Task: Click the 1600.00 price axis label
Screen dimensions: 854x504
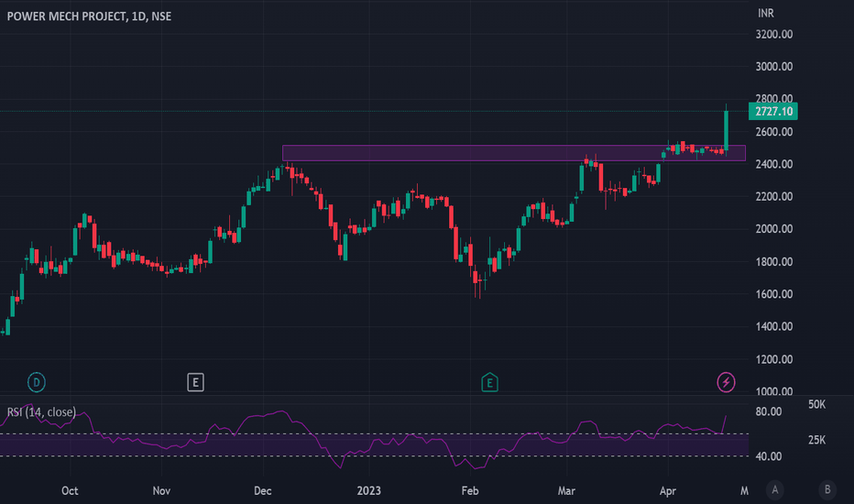Action: tap(774, 294)
